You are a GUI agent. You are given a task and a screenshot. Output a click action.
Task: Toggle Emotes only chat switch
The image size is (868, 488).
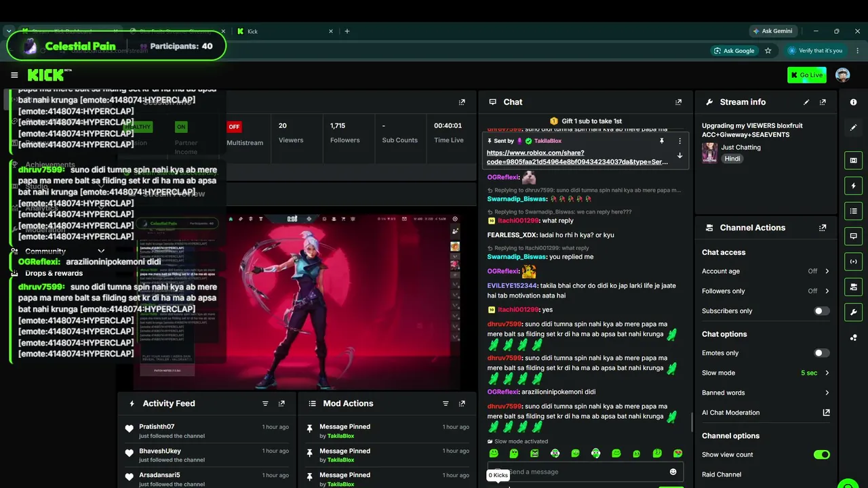pos(821,353)
